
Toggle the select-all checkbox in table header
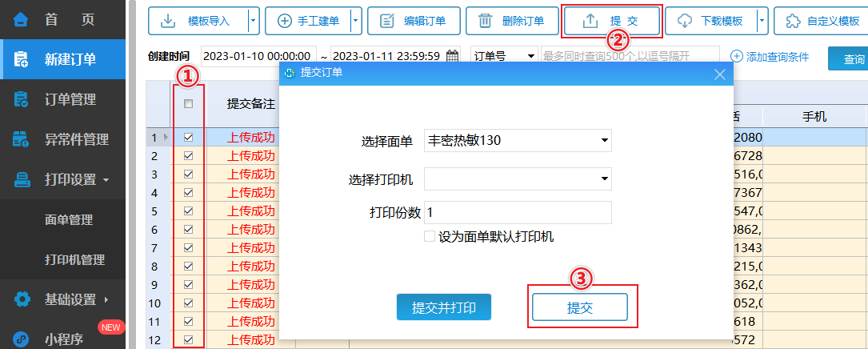188,103
